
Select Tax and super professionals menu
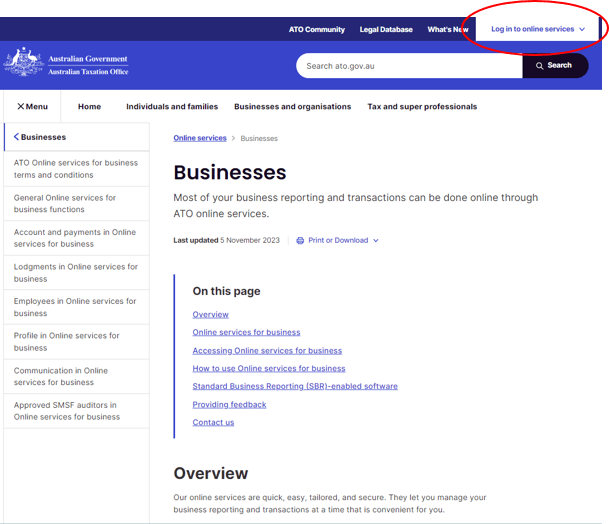click(x=422, y=107)
